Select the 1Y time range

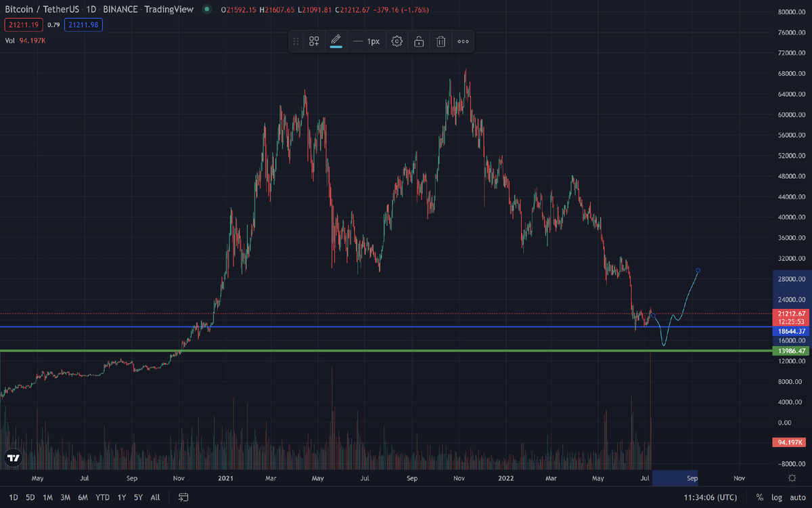(x=121, y=497)
